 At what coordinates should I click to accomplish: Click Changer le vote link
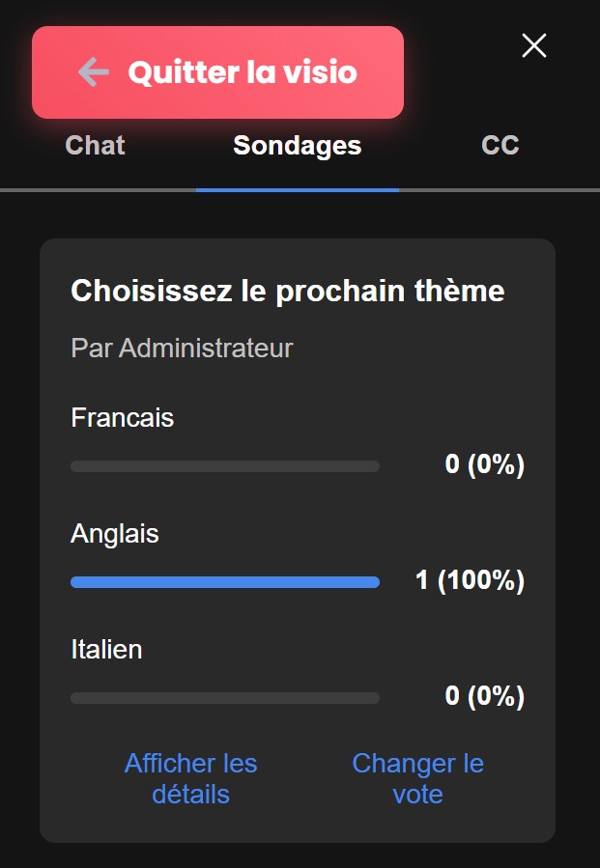click(x=417, y=779)
